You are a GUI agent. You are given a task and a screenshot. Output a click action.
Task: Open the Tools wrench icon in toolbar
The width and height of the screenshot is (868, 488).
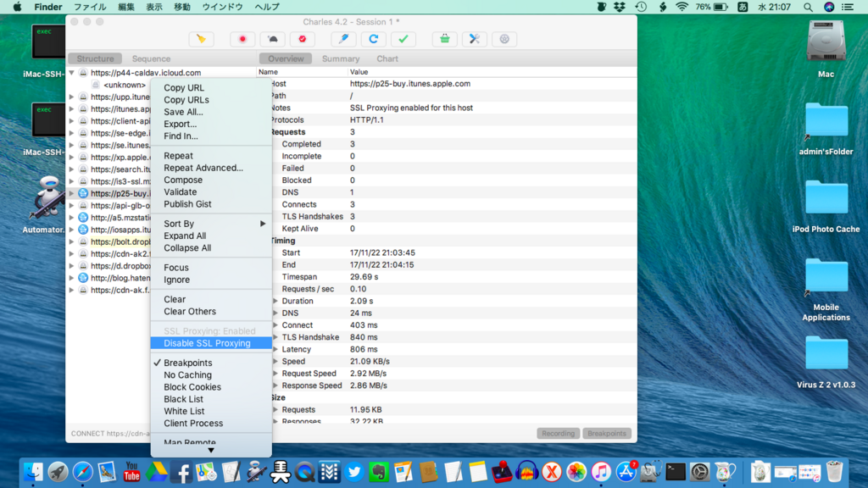(475, 39)
